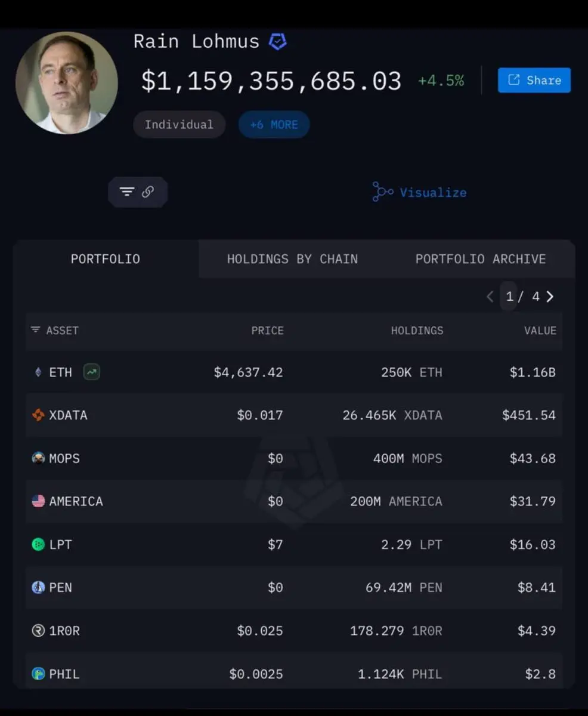
Task: Click the PEN token icon
Action: (x=38, y=587)
